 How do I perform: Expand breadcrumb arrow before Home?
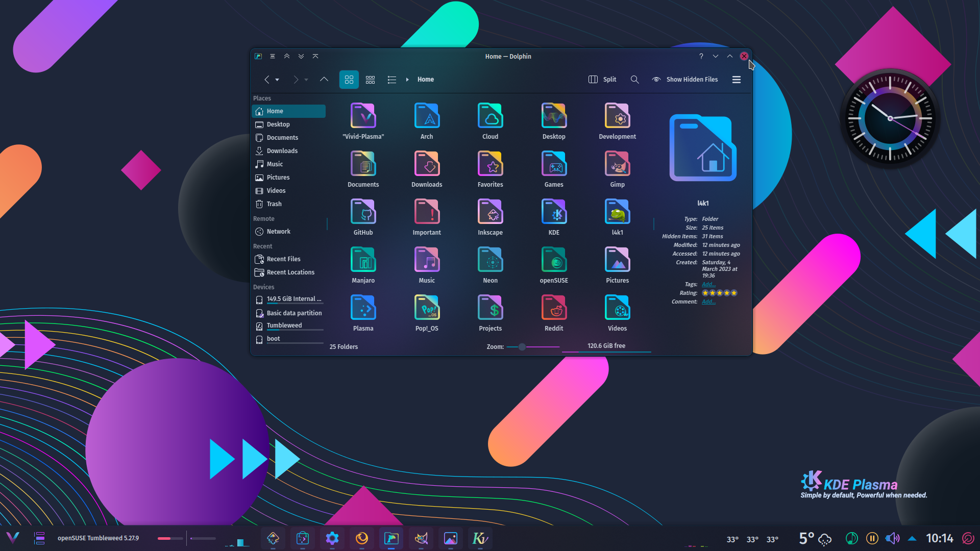click(x=407, y=80)
